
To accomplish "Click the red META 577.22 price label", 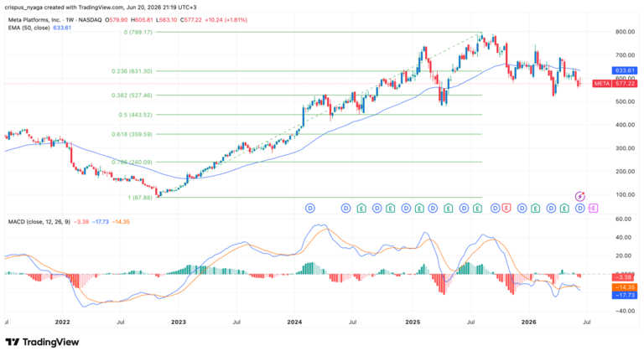I will 615,84.
